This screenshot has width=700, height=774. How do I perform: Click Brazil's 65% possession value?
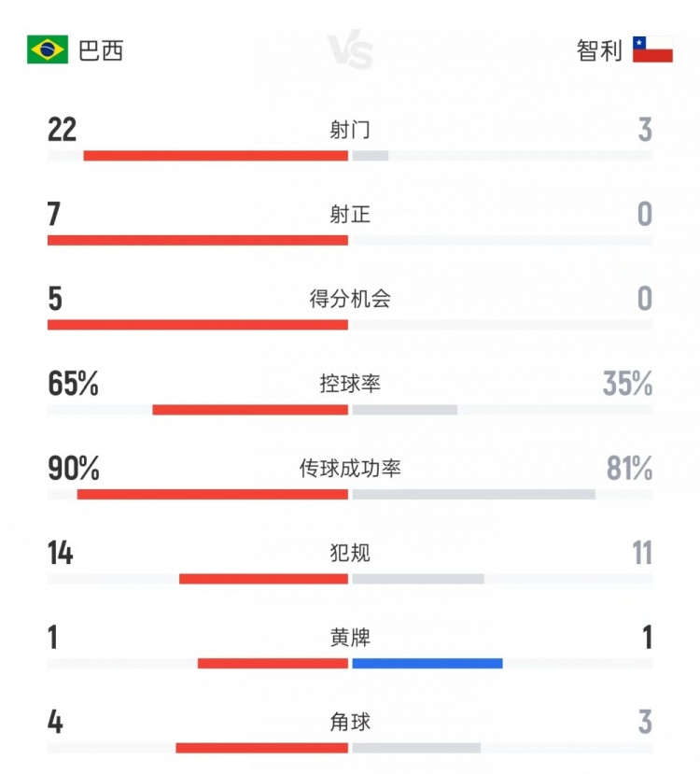click(73, 384)
